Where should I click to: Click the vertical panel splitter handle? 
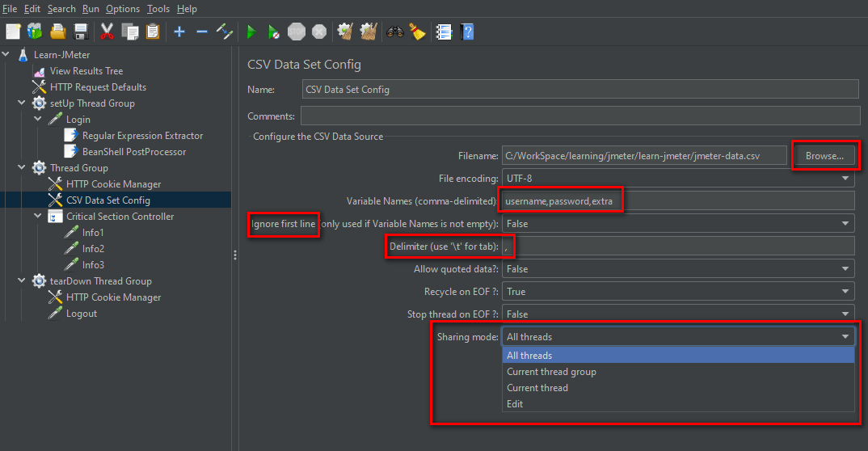(235, 255)
